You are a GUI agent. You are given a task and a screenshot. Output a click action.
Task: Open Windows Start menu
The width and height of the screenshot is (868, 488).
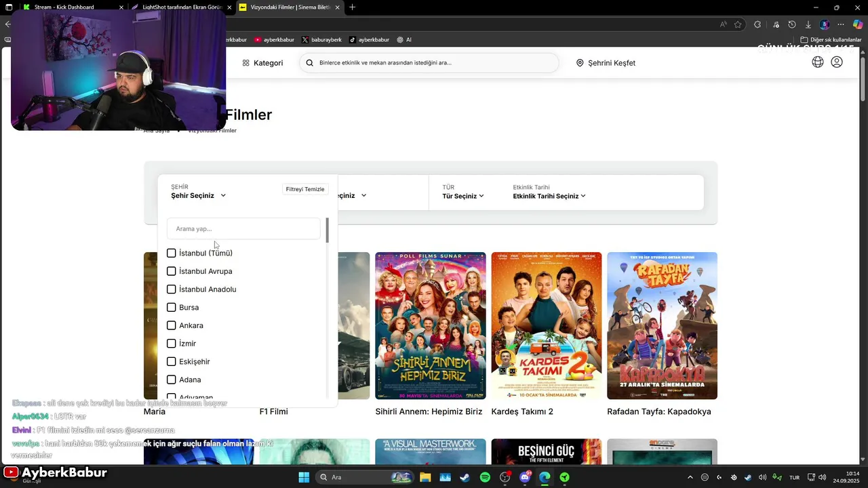coord(304,477)
